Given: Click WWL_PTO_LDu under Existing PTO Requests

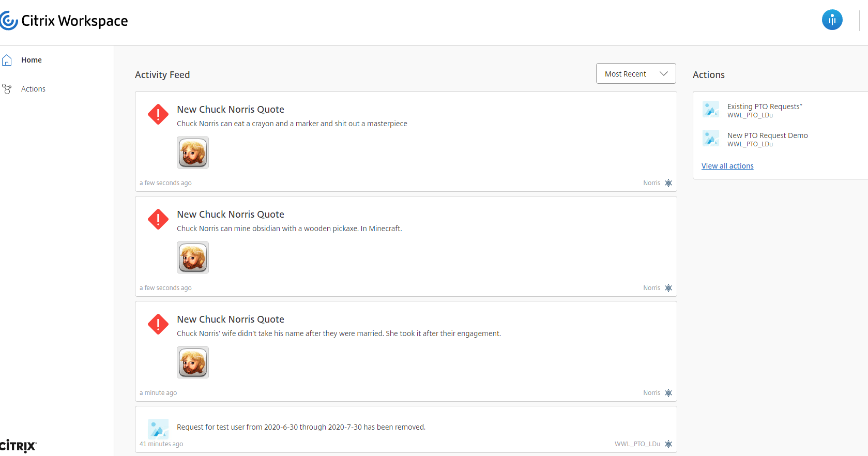Looking at the screenshot, I should [750, 115].
